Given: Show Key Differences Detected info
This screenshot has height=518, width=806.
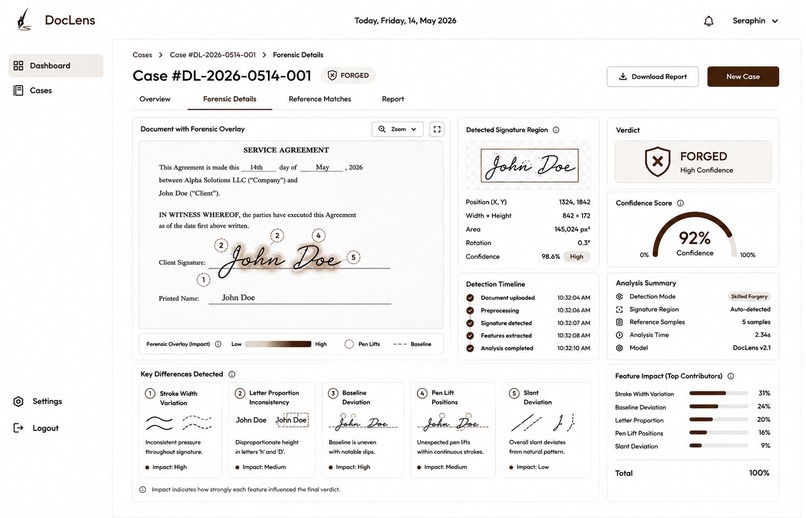Looking at the screenshot, I should [x=232, y=374].
